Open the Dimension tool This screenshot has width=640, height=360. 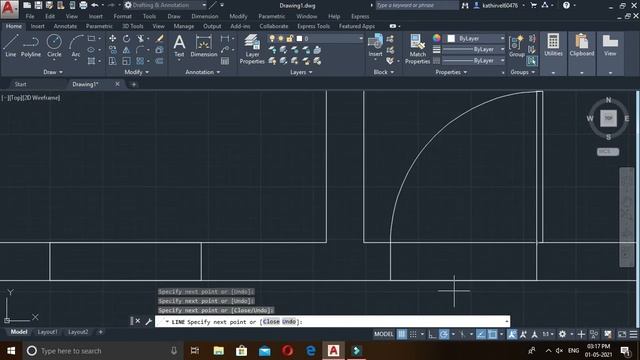click(x=204, y=46)
